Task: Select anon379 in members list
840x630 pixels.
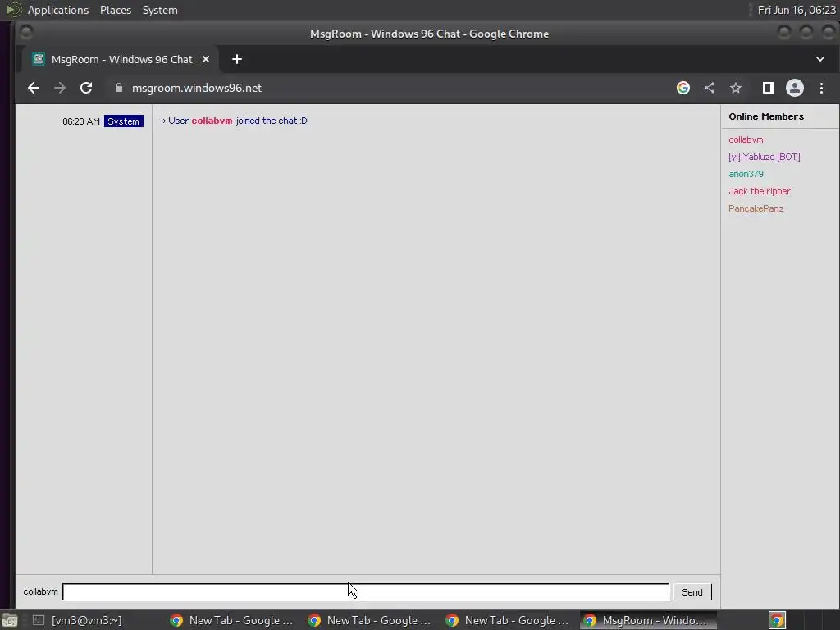Action: (x=746, y=174)
